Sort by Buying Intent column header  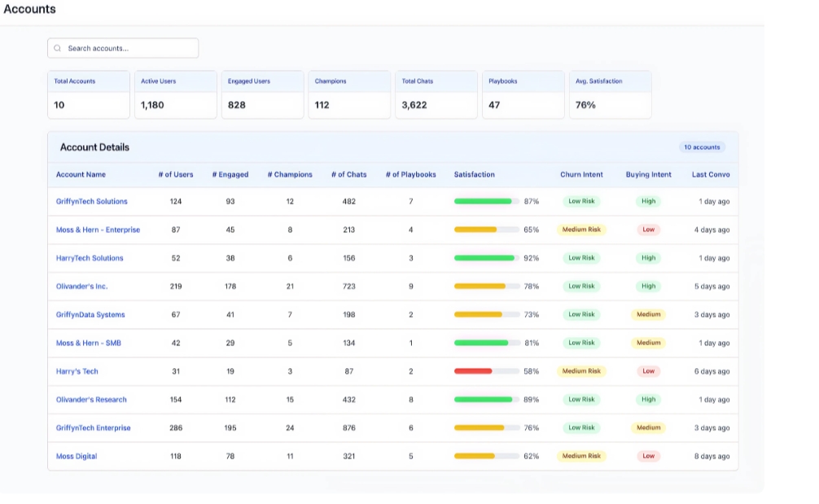tap(648, 174)
